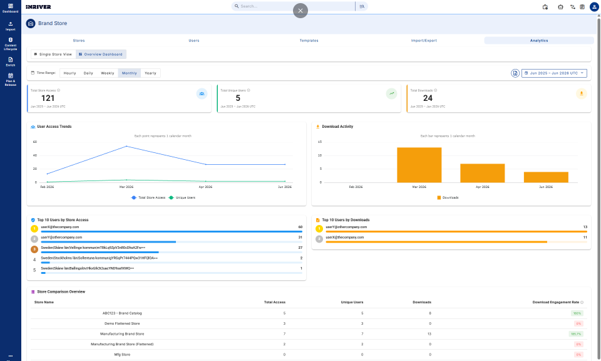
Task: Switch to the Templates tab
Action: coord(309,41)
